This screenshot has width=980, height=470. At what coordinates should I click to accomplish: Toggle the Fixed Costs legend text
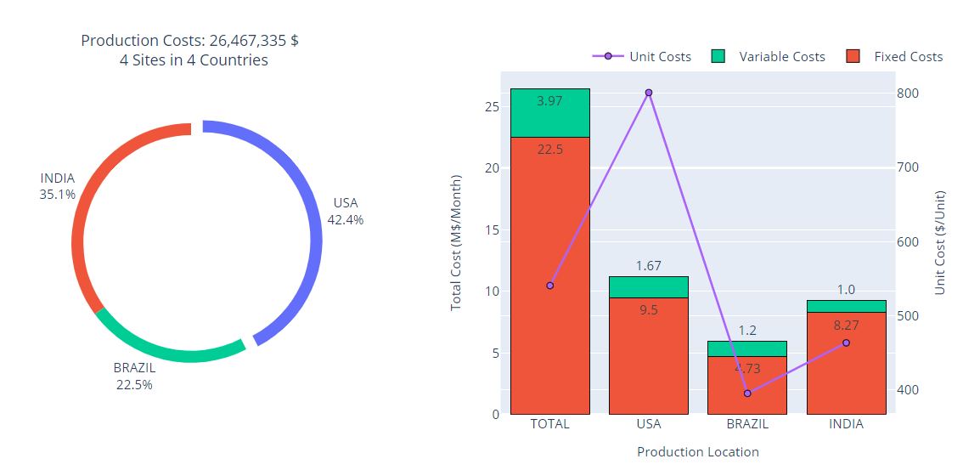908,57
